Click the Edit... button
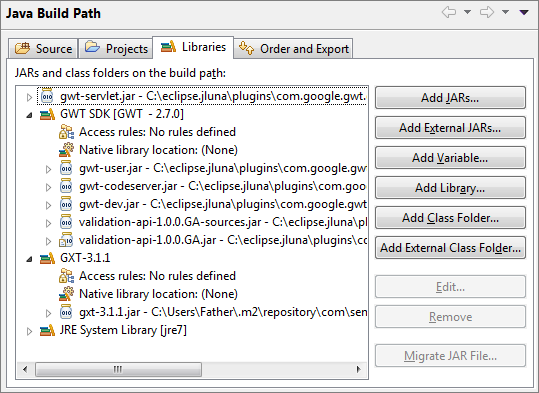 point(450,286)
